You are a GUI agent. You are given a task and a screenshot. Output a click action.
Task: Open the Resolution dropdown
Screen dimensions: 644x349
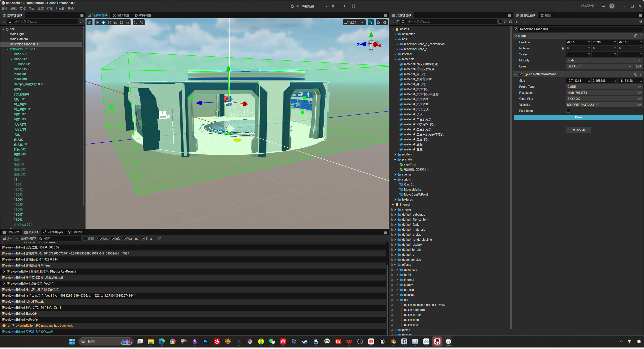(x=604, y=93)
